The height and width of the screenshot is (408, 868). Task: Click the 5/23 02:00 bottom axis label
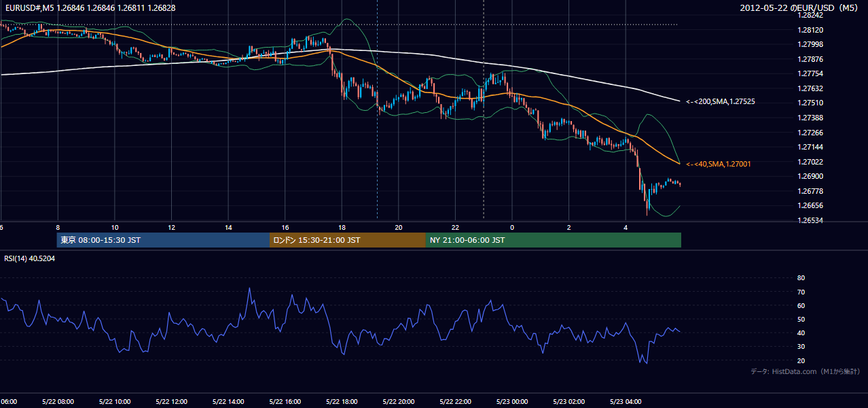[x=568, y=401]
